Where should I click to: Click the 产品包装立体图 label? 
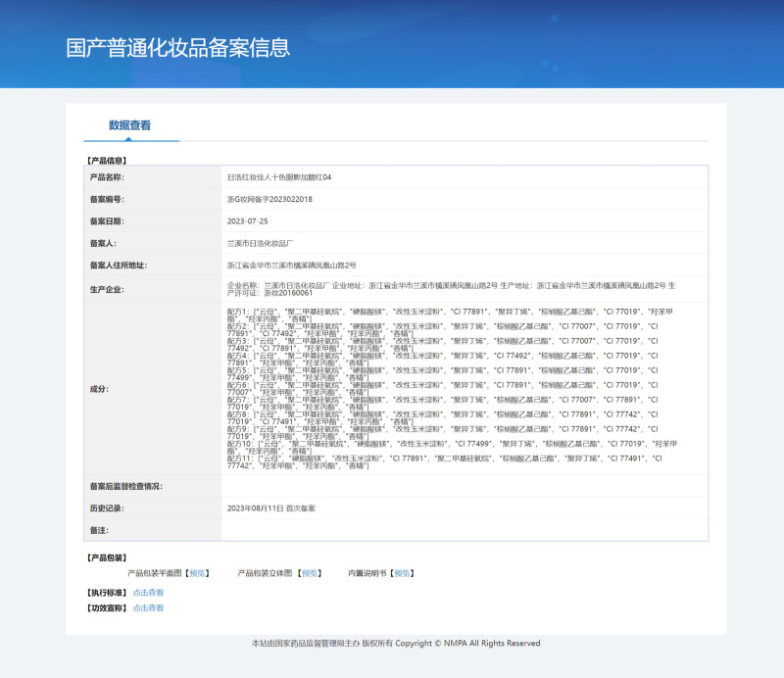(265, 573)
